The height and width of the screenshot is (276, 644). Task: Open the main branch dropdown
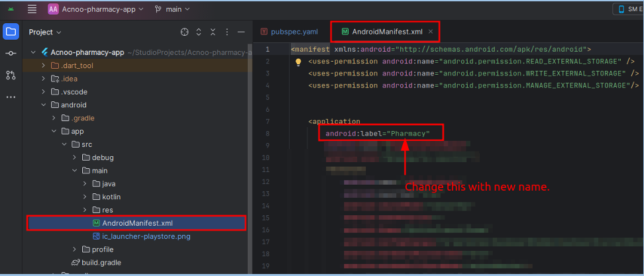172,9
